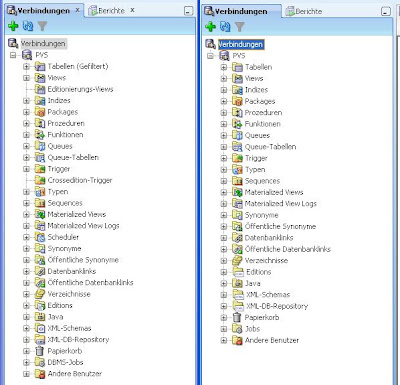Close the Verbindungen tab in left panel

pyautogui.click(x=77, y=10)
